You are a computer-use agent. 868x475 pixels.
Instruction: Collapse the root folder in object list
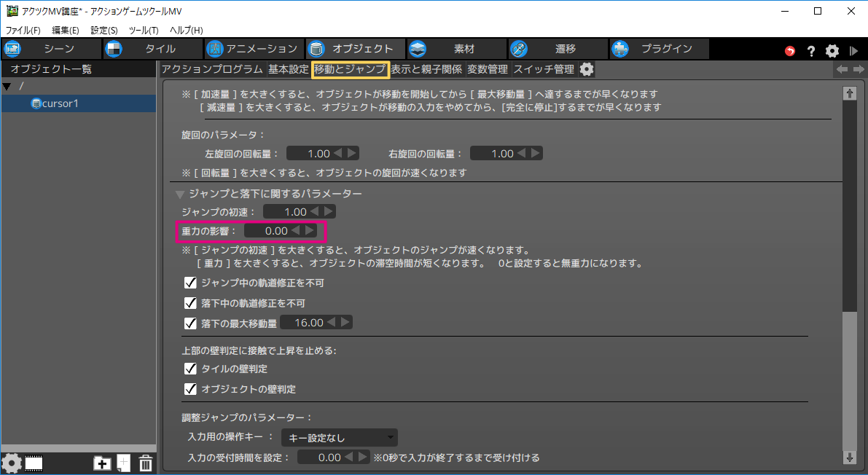7,87
